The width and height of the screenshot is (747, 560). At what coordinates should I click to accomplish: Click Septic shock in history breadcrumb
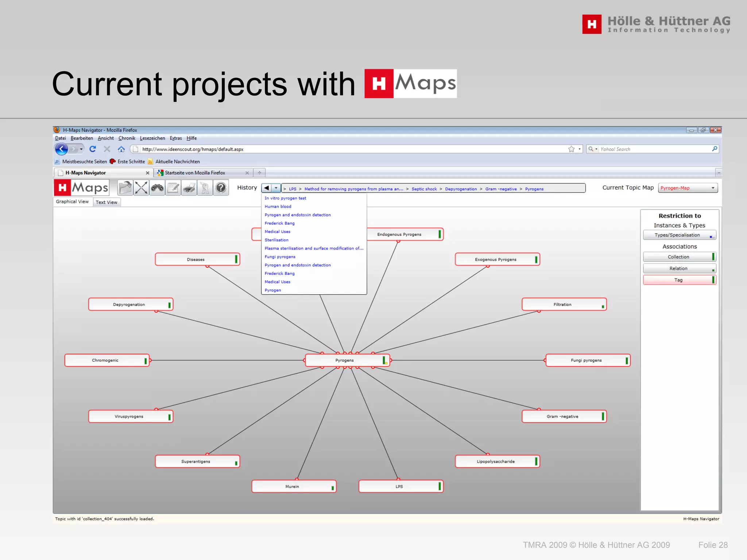[x=424, y=189]
